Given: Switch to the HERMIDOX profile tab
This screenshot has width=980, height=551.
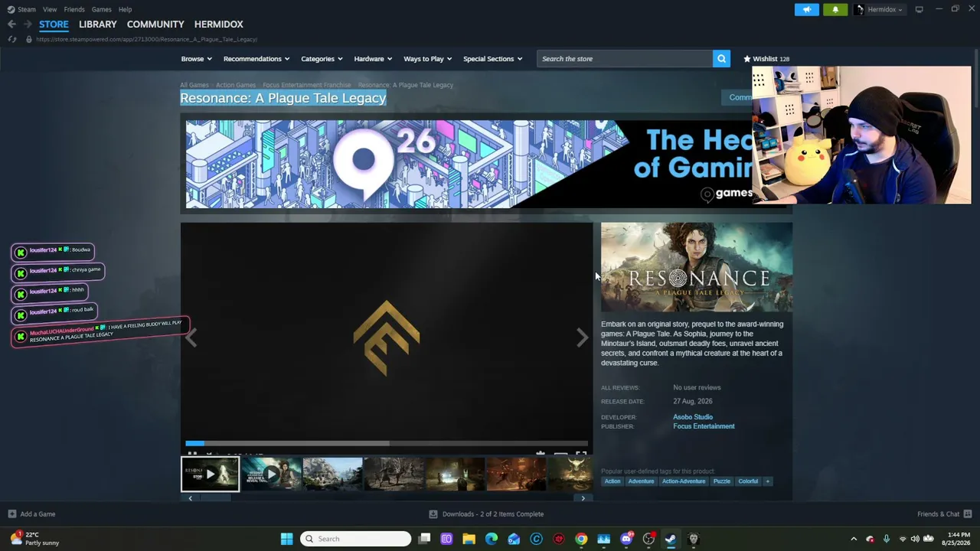Looking at the screenshot, I should coord(218,24).
